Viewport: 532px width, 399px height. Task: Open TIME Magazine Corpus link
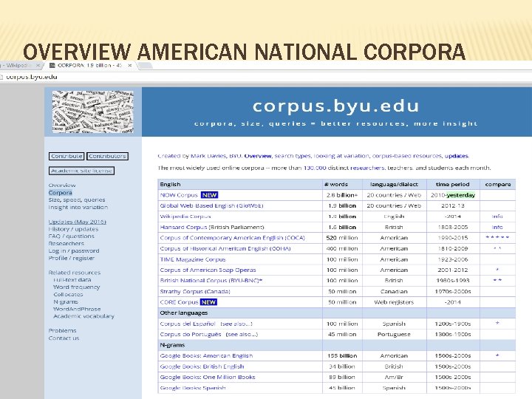tap(193, 259)
